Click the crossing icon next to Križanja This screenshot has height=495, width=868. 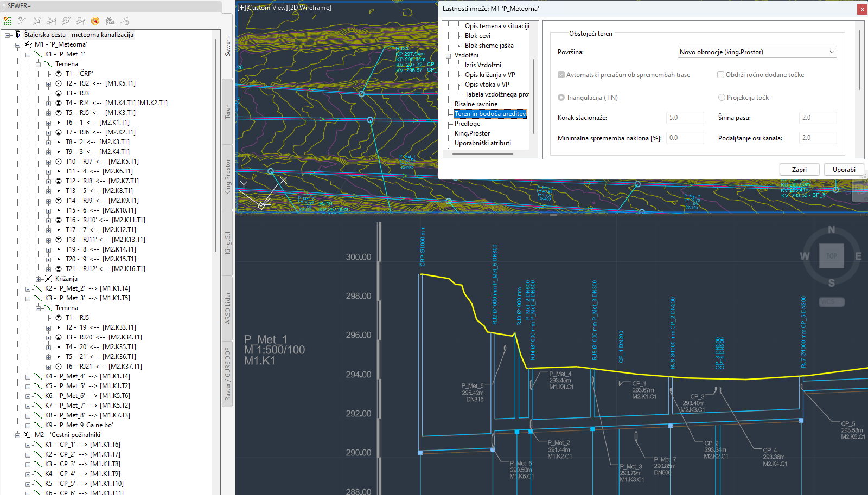48,279
